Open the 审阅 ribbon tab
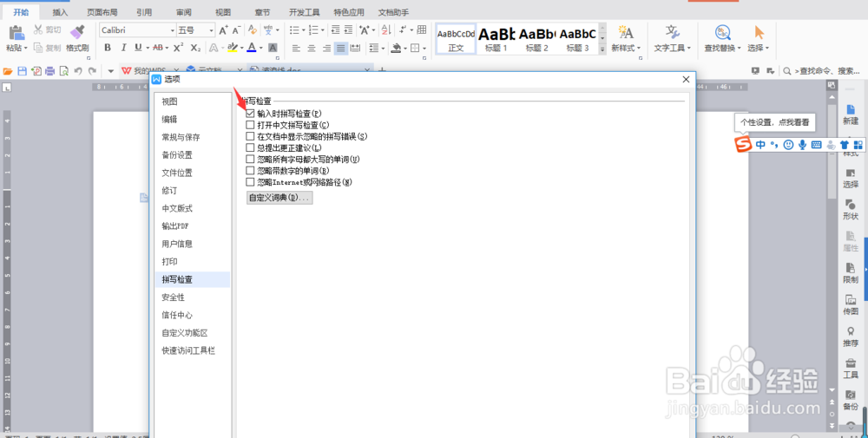This screenshot has width=868, height=438. (x=184, y=12)
